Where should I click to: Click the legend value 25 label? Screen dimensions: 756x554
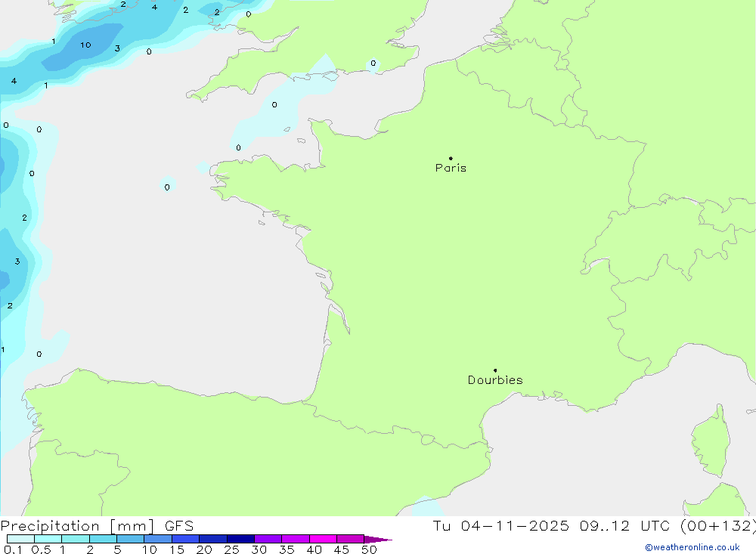(231, 549)
